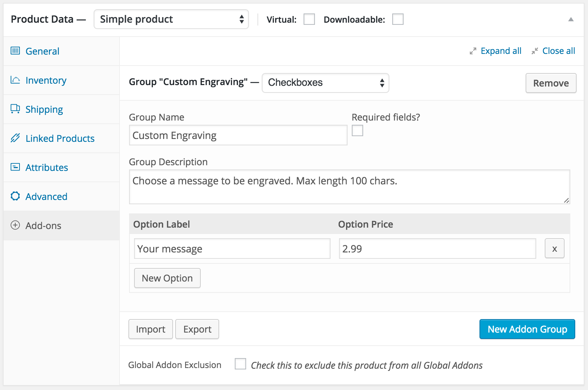Click the General tab barcode icon

[15, 51]
